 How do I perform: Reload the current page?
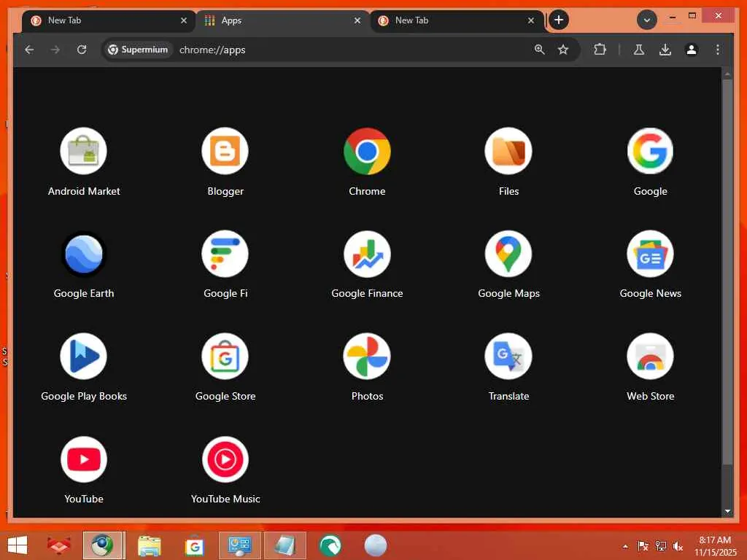82,50
